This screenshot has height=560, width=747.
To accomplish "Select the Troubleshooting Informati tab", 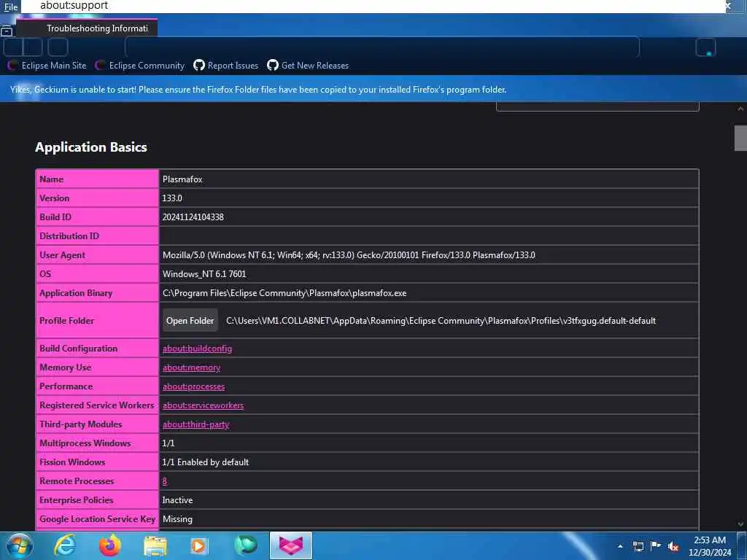I will tap(87, 28).
